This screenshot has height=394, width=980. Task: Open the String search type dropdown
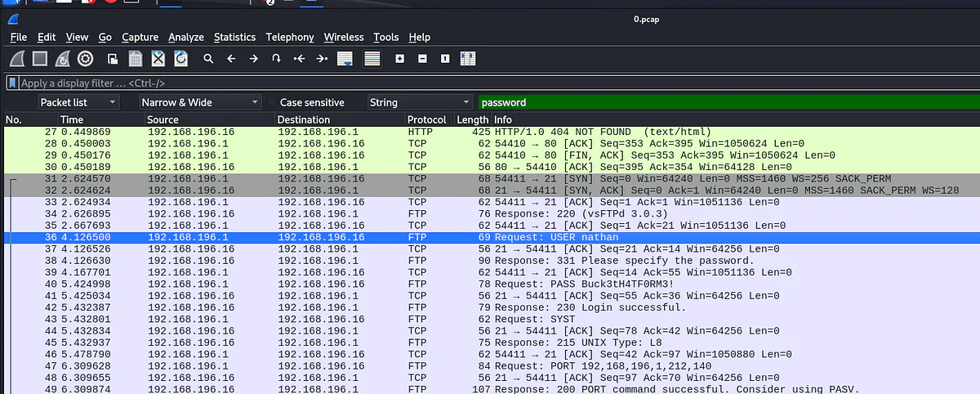coord(420,102)
